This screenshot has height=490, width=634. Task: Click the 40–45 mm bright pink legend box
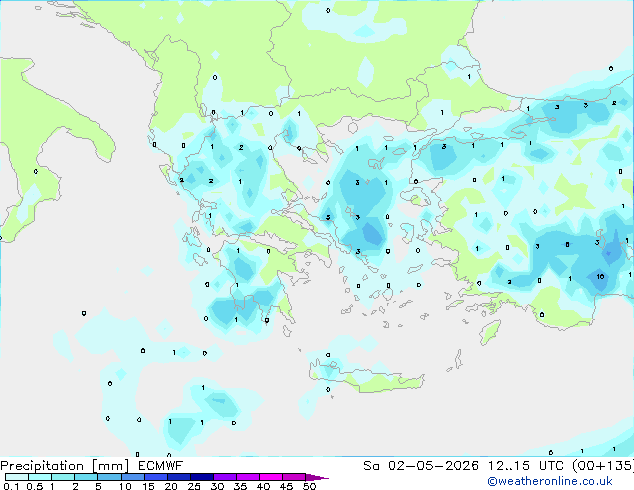coord(271,477)
